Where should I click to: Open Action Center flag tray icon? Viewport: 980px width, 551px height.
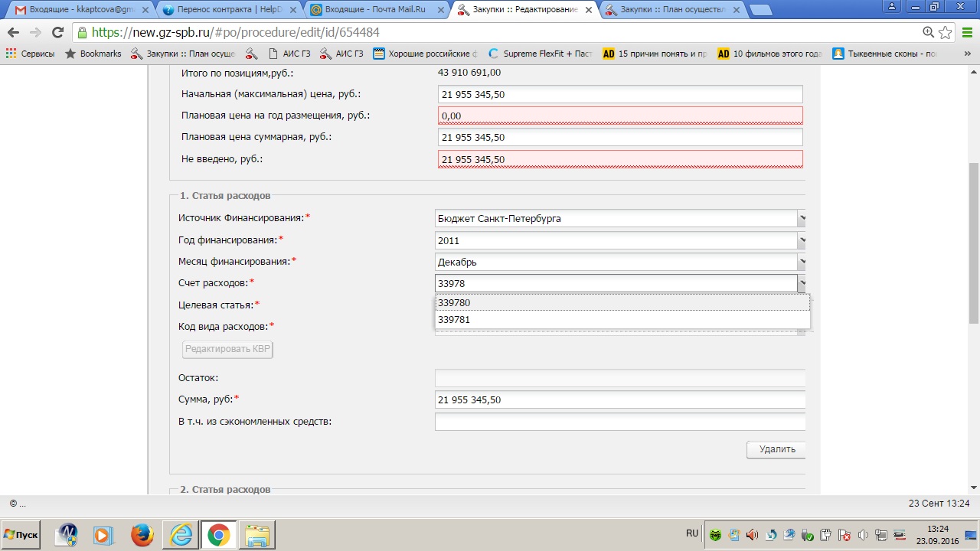[x=844, y=535]
